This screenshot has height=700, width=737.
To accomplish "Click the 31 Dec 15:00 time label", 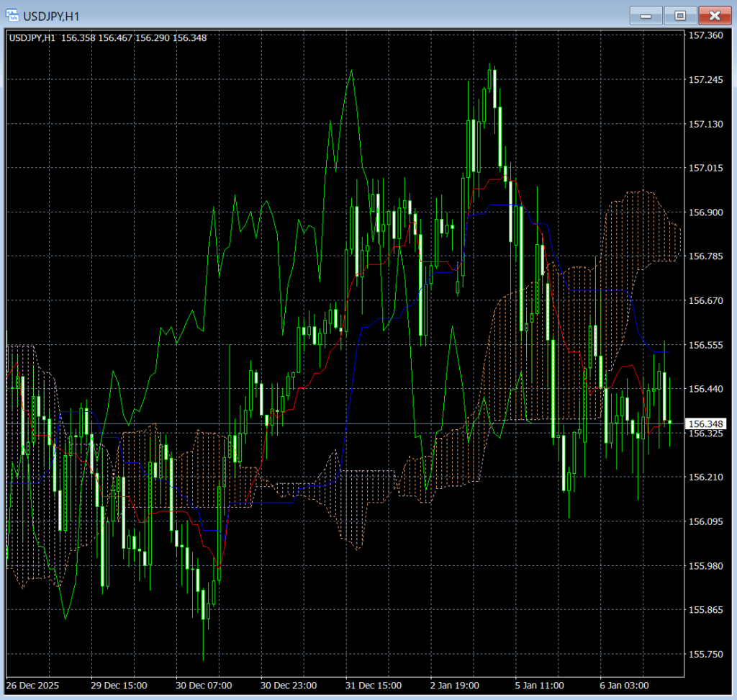I will [x=373, y=685].
